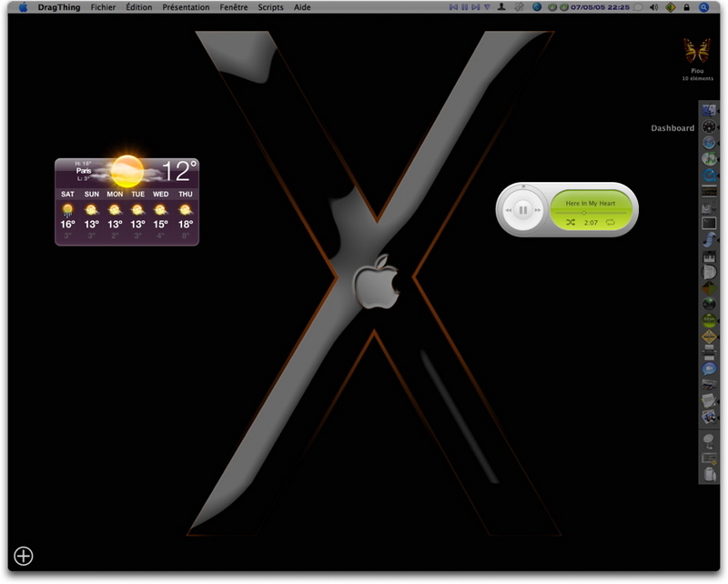
Task: Open the Édition menu
Action: point(139,7)
